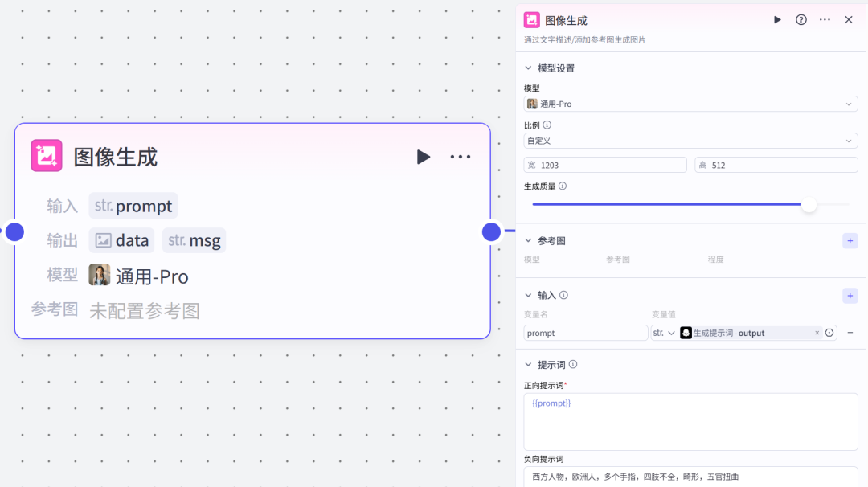Open the more options icon on the node
This screenshot has height=487, width=868.
point(461,157)
